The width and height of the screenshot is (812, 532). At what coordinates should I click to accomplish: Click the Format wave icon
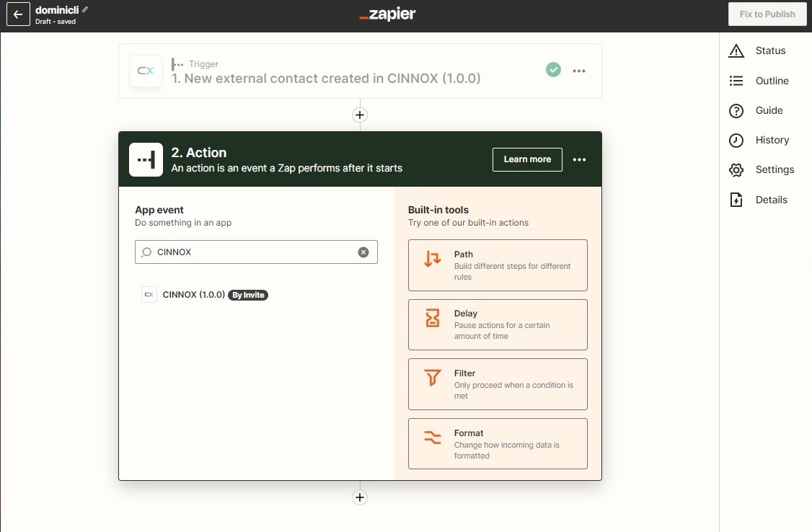pos(433,438)
